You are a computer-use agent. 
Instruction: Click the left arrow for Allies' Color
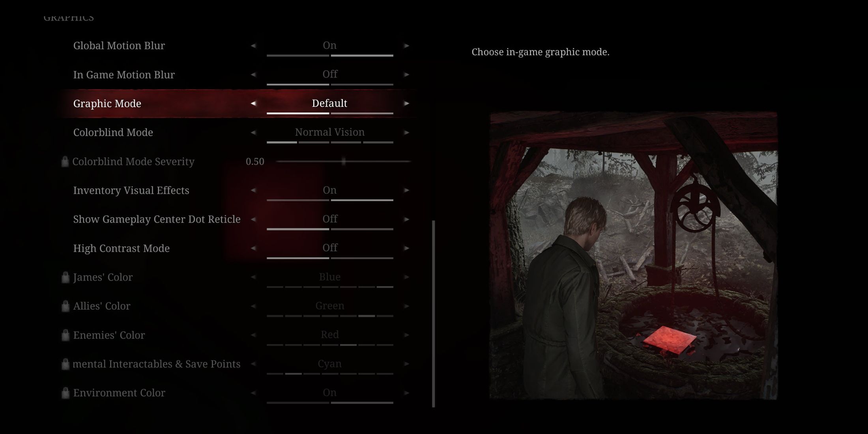point(254,306)
